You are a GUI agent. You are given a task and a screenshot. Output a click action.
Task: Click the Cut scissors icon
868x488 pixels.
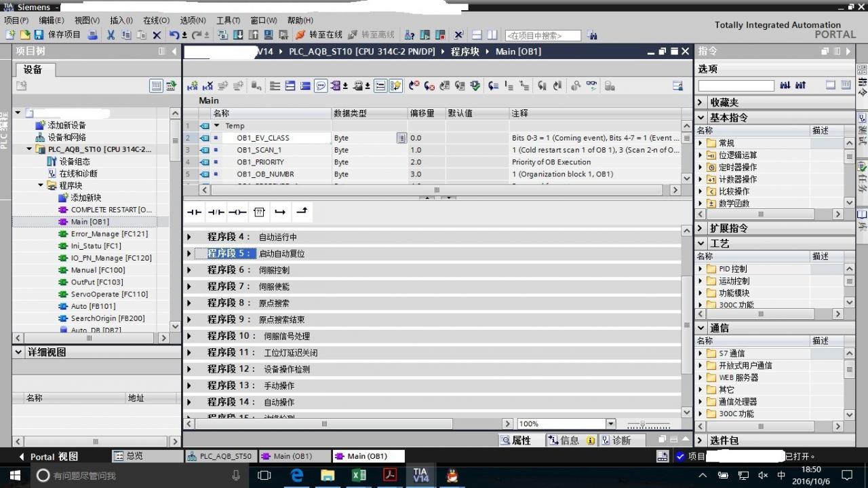[x=111, y=35]
